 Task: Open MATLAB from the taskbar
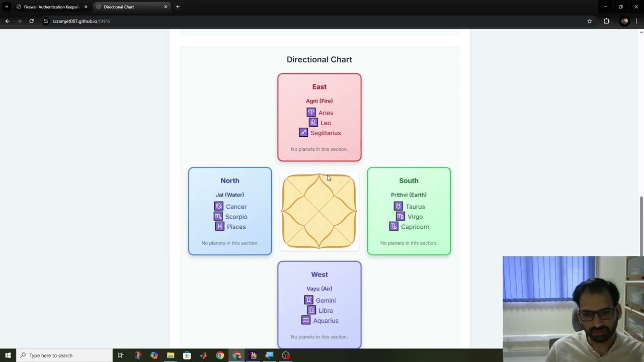point(203,355)
